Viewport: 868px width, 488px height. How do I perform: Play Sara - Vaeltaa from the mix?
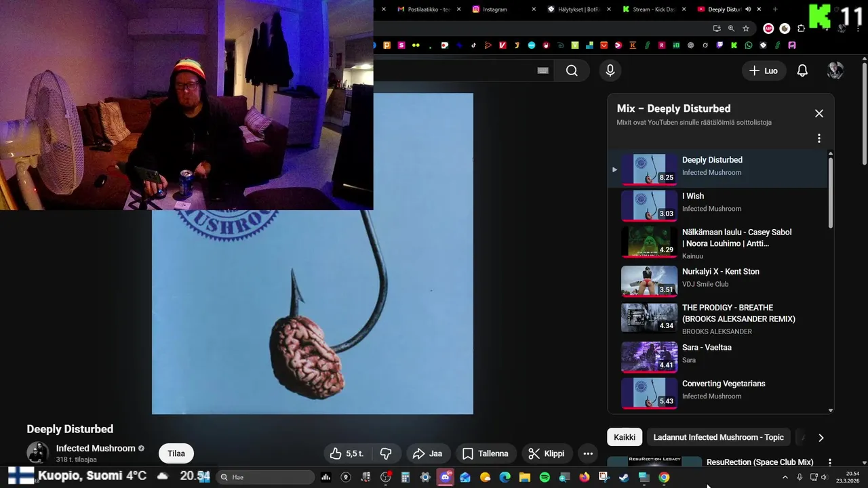click(717, 357)
